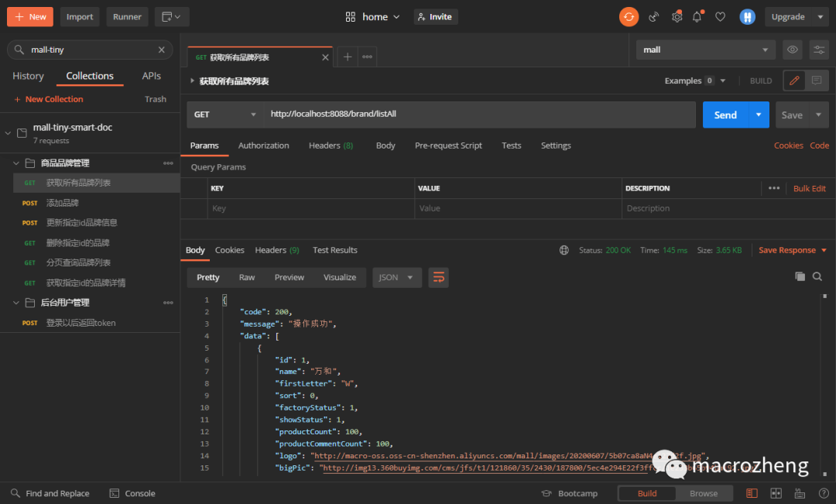
Task: Toggle the Build mode switch
Action: click(x=646, y=493)
